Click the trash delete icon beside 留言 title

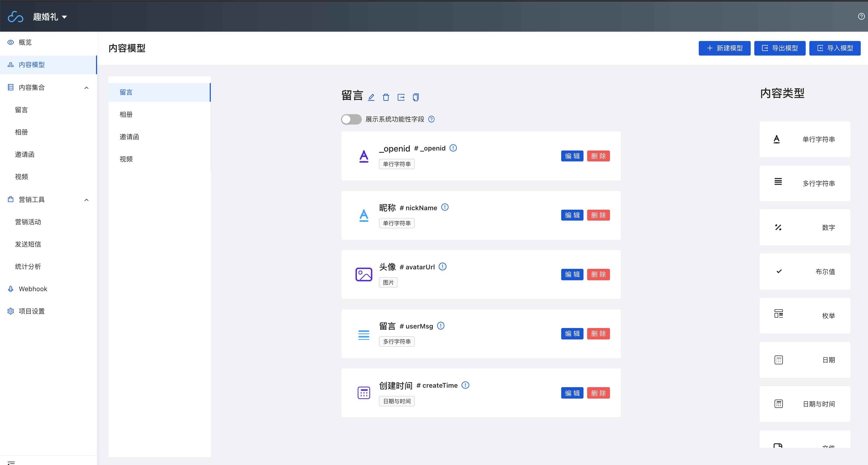click(386, 97)
